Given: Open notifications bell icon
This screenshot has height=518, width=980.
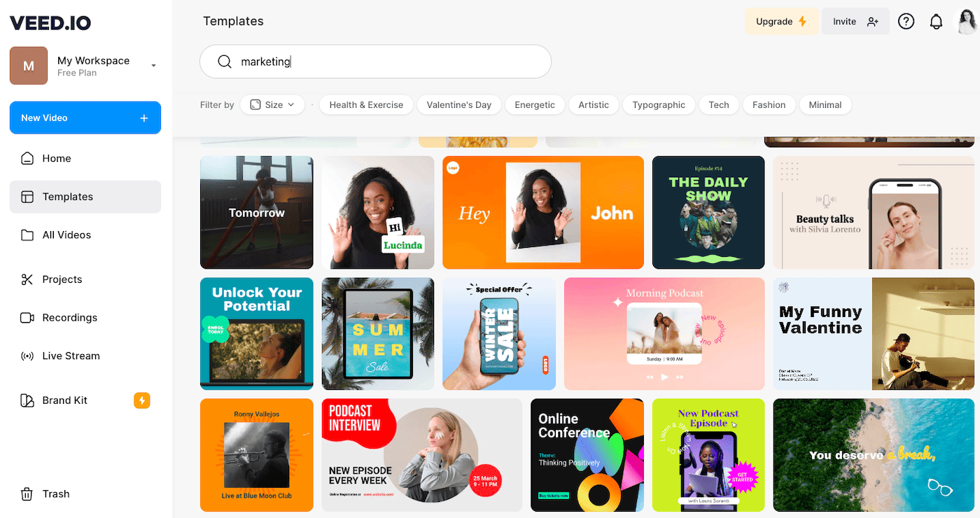Looking at the screenshot, I should click(936, 22).
